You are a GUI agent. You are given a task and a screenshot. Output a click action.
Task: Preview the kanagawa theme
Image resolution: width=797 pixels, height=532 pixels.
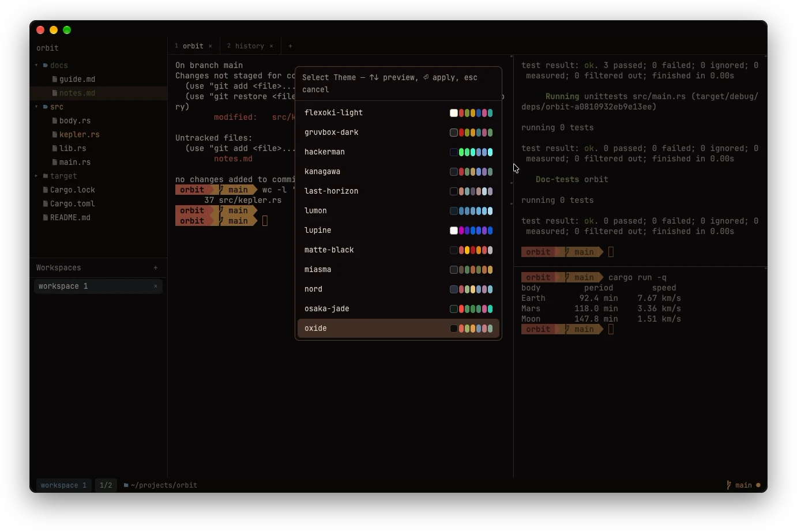point(398,172)
